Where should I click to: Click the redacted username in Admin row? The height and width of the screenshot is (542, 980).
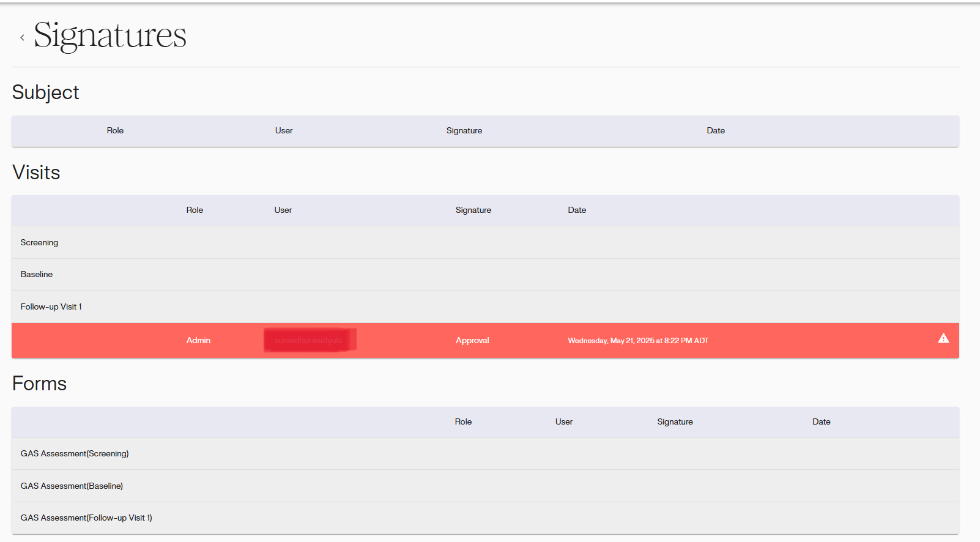point(309,341)
